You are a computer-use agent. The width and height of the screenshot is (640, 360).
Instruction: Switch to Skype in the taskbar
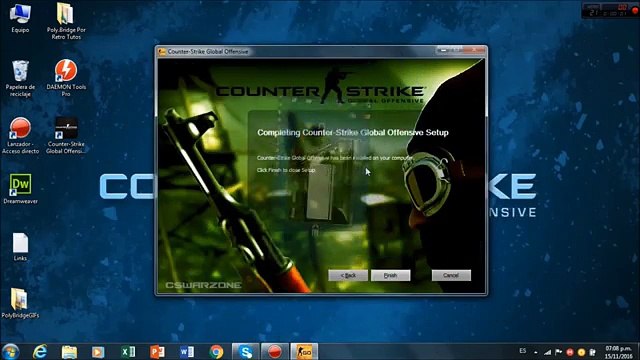click(x=245, y=351)
